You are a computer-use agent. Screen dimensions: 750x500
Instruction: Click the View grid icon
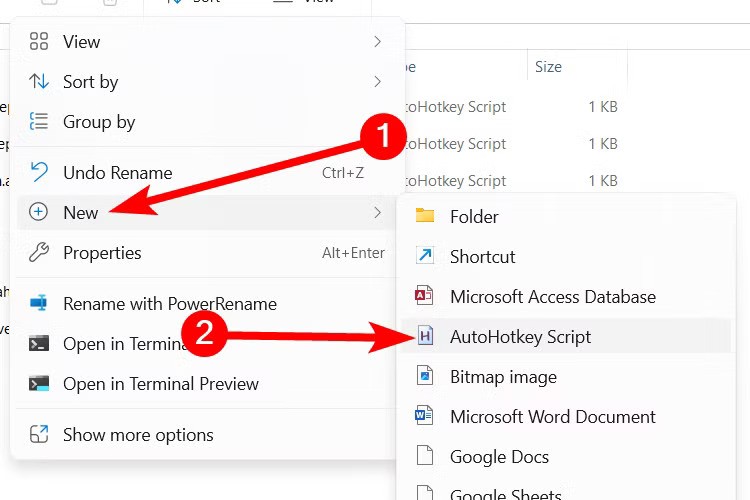pyautogui.click(x=39, y=42)
